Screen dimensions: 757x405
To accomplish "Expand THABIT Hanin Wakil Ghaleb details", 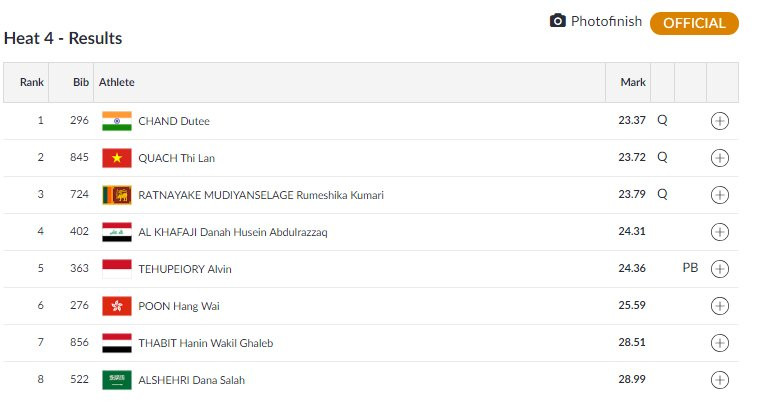I will point(720,343).
